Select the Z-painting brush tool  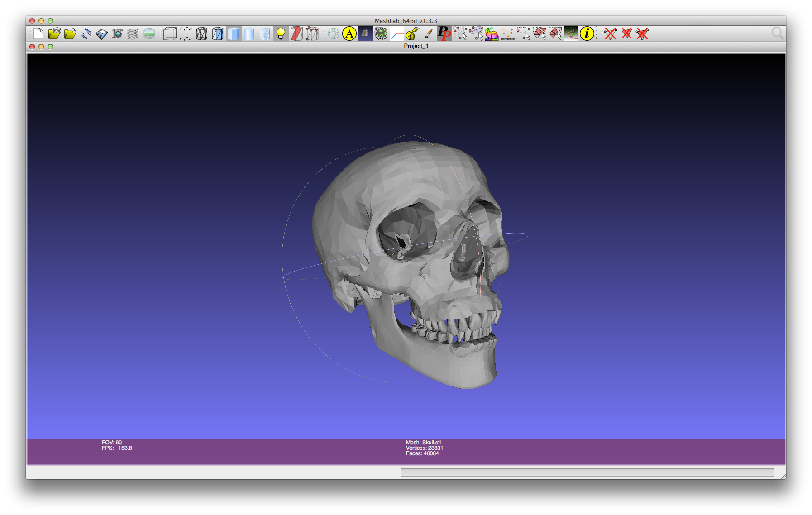pyautogui.click(x=428, y=33)
